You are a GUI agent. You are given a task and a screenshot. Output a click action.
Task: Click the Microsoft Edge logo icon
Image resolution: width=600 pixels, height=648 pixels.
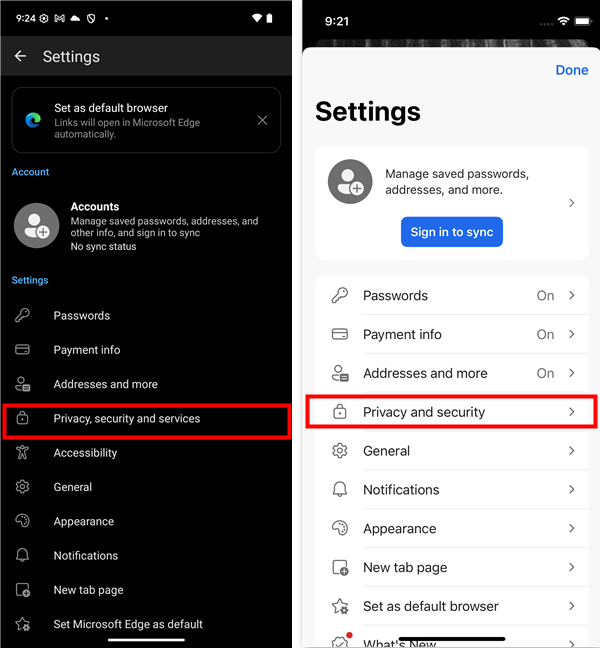(x=33, y=120)
